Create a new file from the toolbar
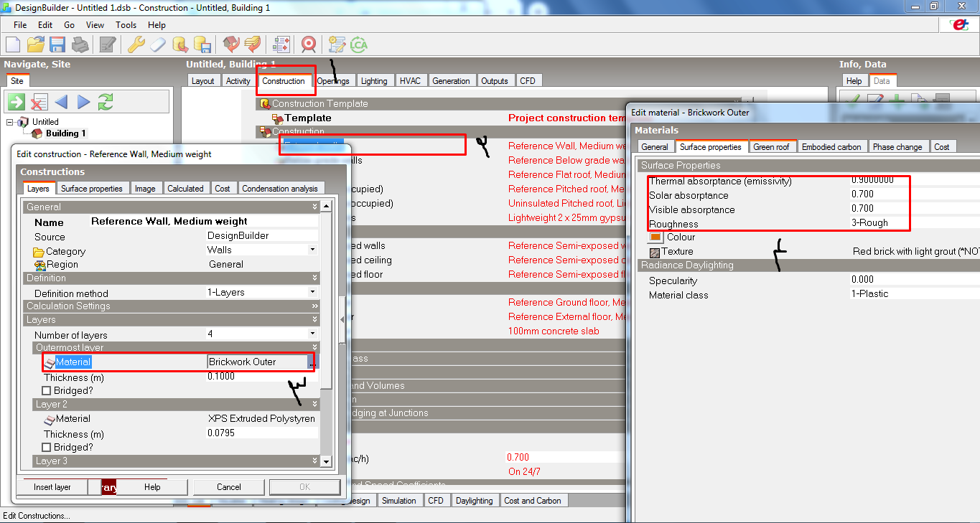This screenshot has width=980, height=523. click(12, 44)
